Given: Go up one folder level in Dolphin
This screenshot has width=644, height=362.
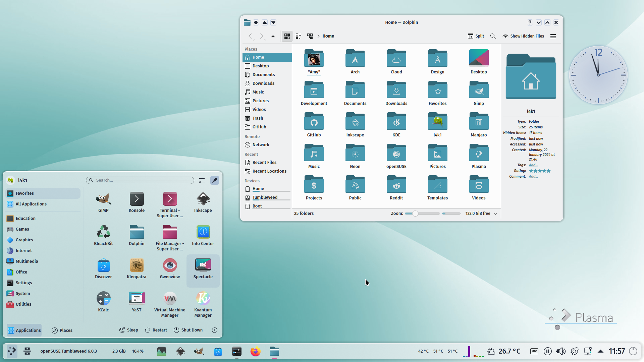Looking at the screenshot, I should point(273,36).
